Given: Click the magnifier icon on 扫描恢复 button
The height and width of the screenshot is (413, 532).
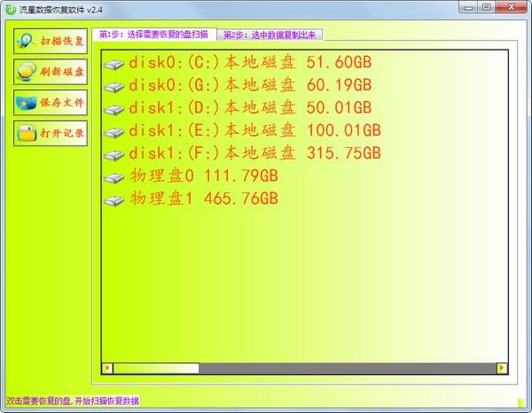Looking at the screenshot, I should point(26,42).
